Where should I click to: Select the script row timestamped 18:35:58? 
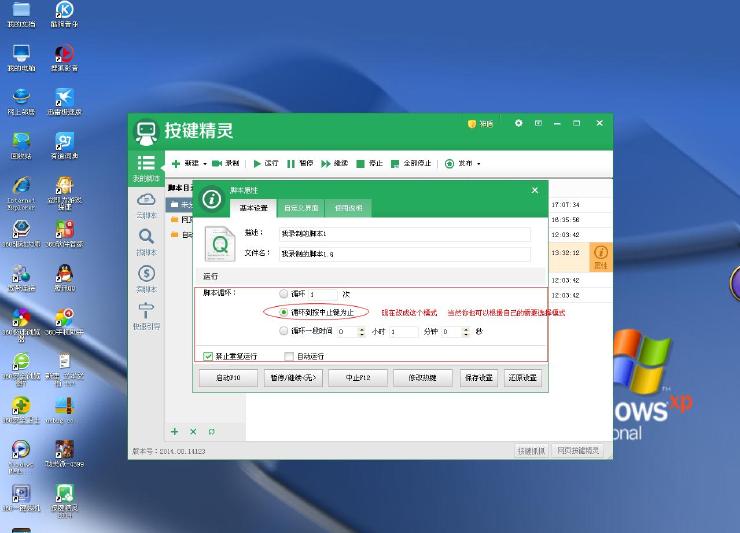tap(580, 220)
